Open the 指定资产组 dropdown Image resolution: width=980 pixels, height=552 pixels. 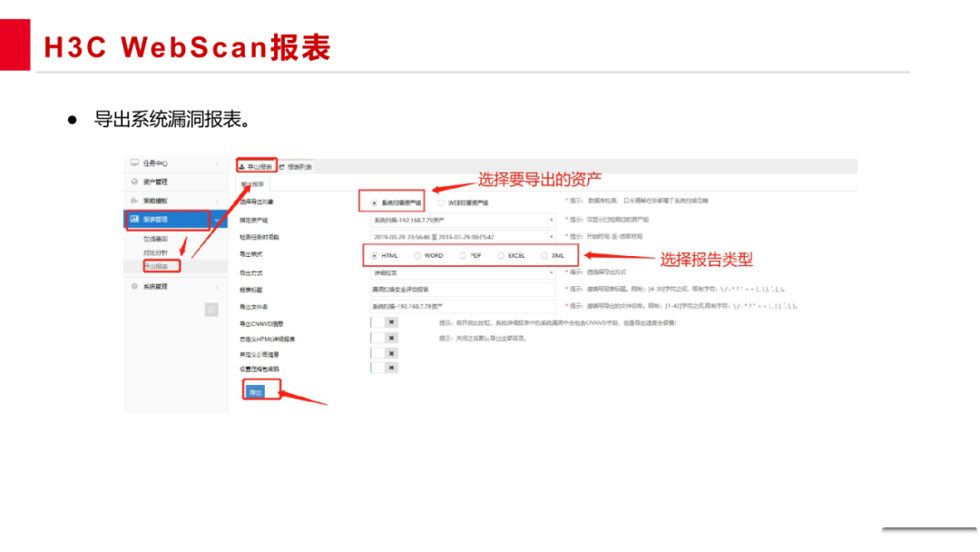pyautogui.click(x=462, y=220)
